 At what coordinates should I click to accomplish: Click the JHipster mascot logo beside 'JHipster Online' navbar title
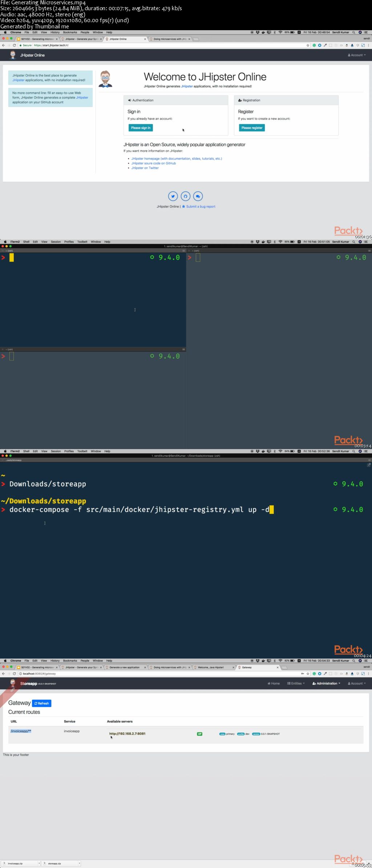point(13,55)
